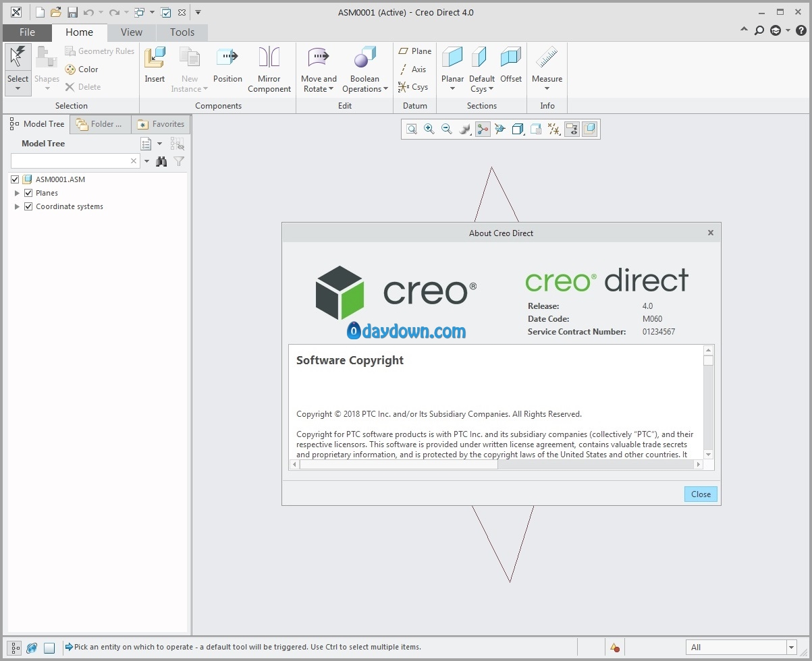The height and width of the screenshot is (661, 812).
Task: Zoom in using the graphics toolbar
Action: [429, 129]
